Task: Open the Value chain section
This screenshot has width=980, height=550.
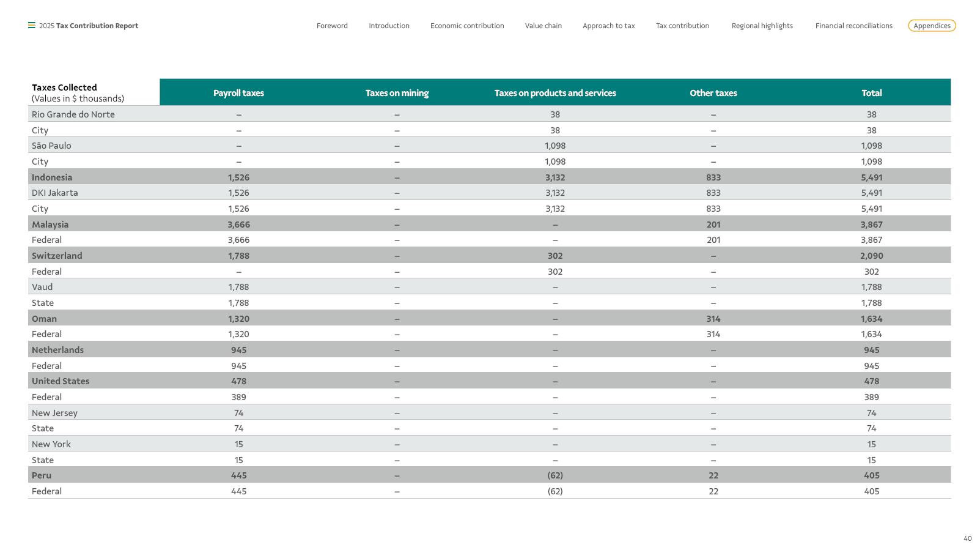Action: click(x=543, y=26)
